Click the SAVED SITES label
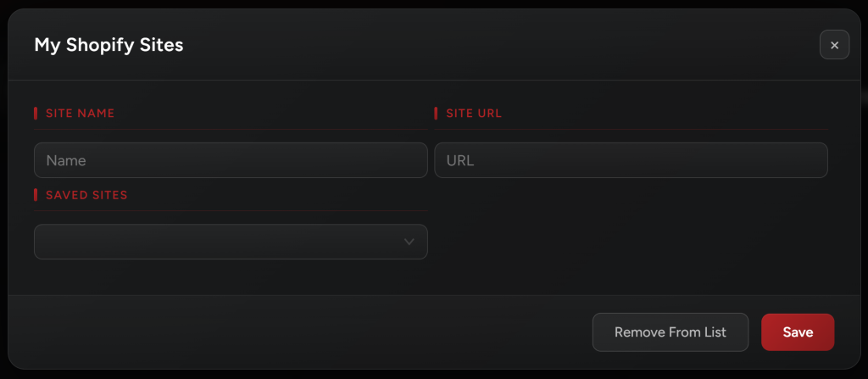The height and width of the screenshot is (379, 868). (x=86, y=195)
